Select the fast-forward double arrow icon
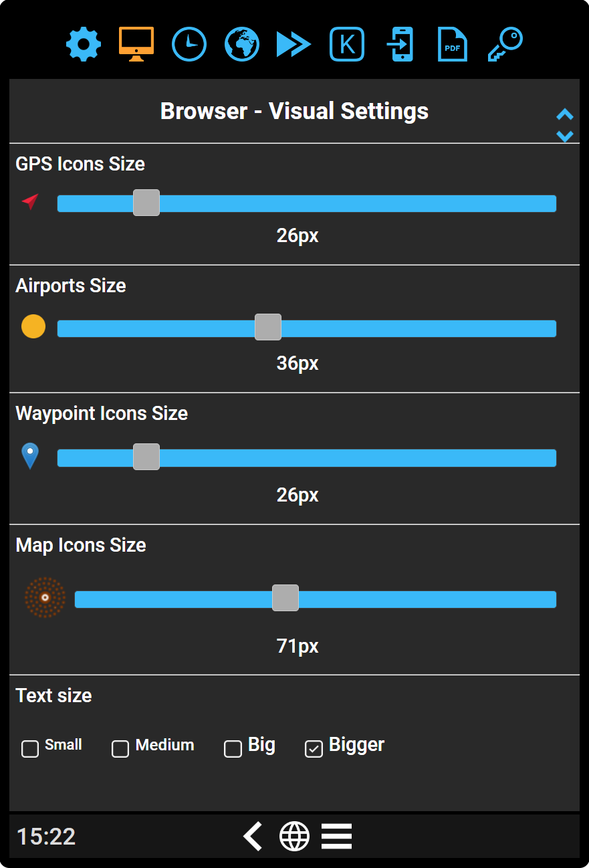Screen dimensions: 589x868 pyautogui.click(x=293, y=44)
